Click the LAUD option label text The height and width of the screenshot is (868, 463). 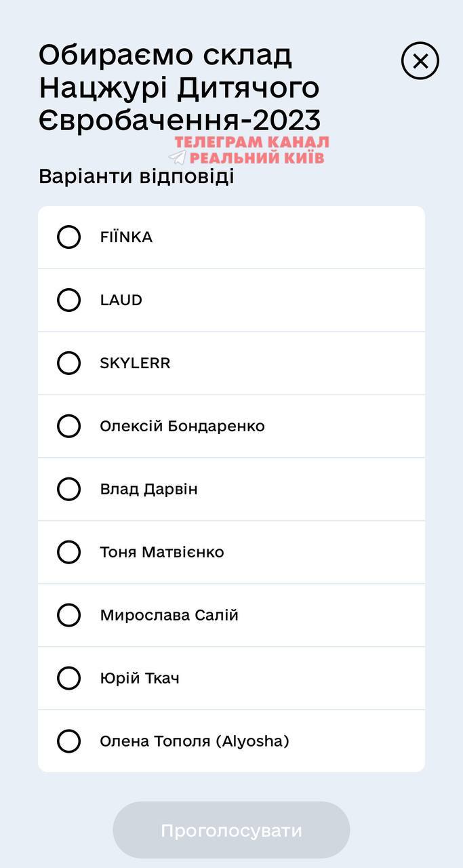pyautogui.click(x=121, y=300)
